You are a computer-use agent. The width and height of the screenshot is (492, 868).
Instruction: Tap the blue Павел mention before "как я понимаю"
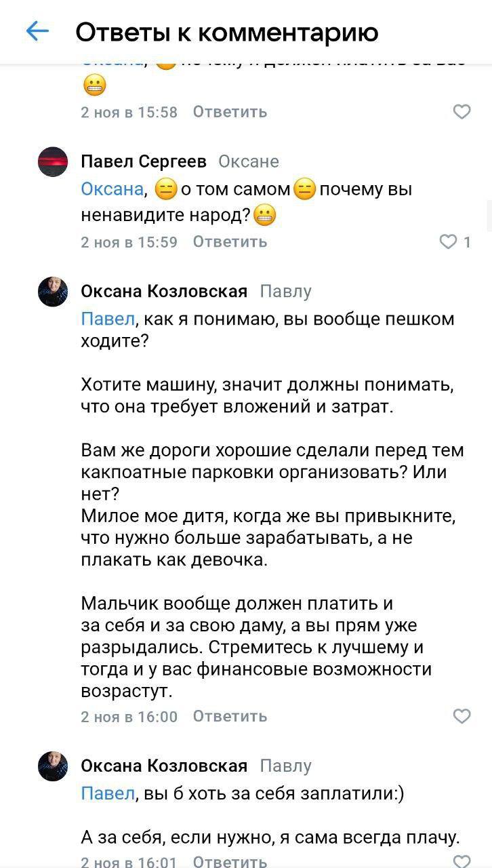108,319
